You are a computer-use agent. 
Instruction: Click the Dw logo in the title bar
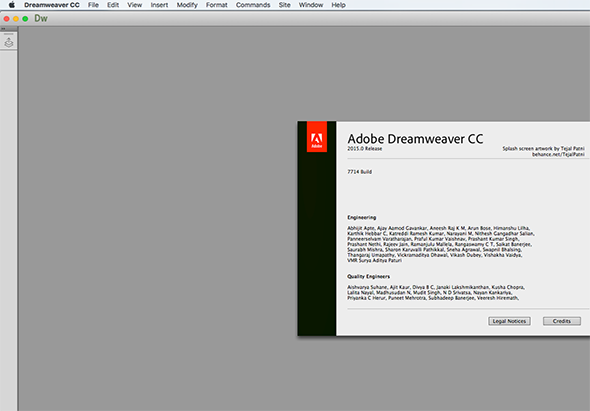coord(41,18)
